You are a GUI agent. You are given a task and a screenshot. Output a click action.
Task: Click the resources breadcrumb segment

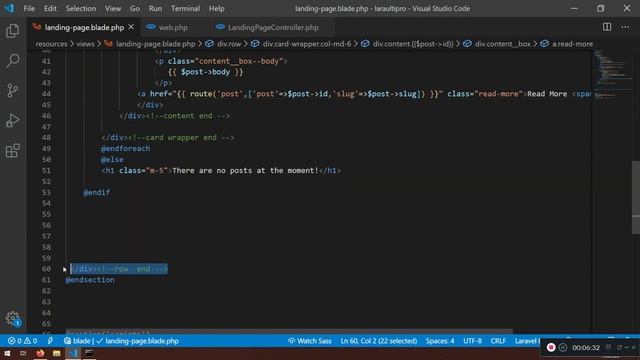point(51,44)
